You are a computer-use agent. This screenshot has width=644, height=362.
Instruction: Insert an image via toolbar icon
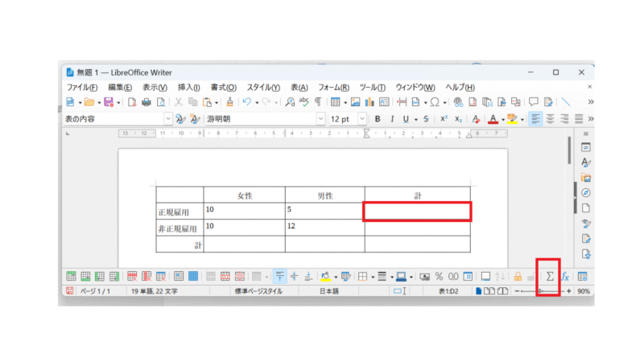355,102
